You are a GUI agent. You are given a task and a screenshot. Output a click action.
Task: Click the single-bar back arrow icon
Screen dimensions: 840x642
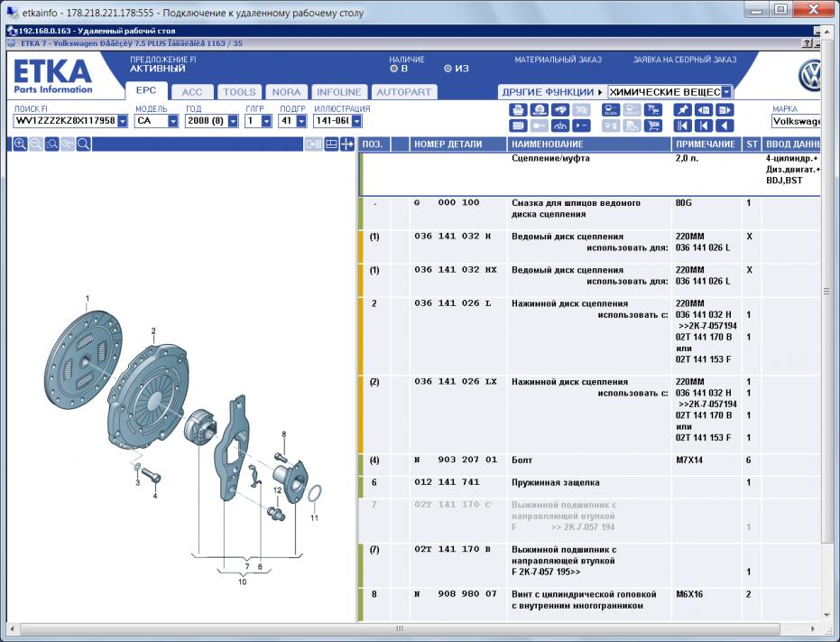704,126
